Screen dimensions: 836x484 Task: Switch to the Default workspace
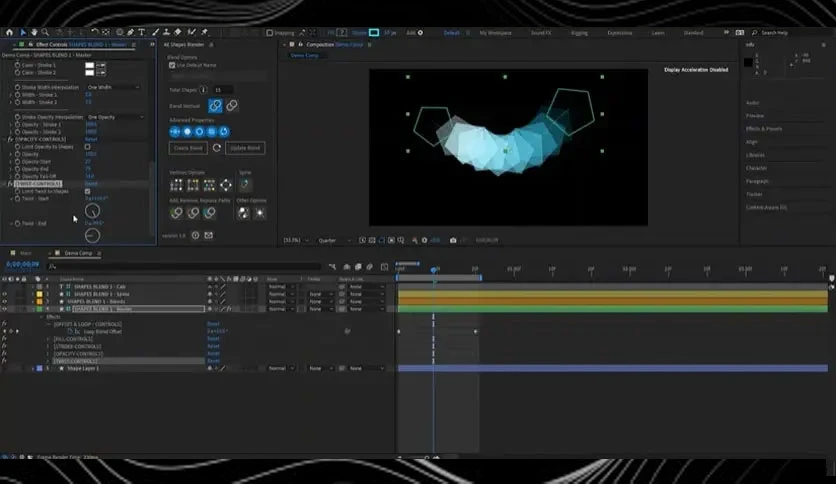click(452, 33)
